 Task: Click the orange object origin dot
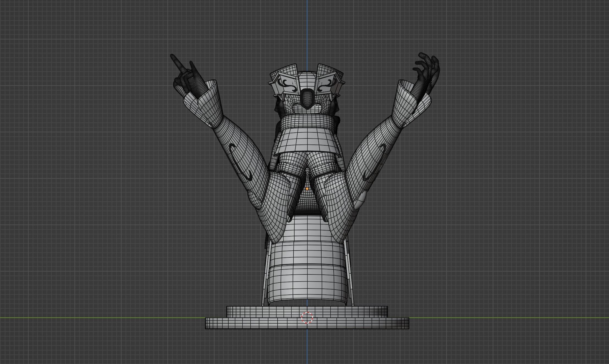click(307, 189)
